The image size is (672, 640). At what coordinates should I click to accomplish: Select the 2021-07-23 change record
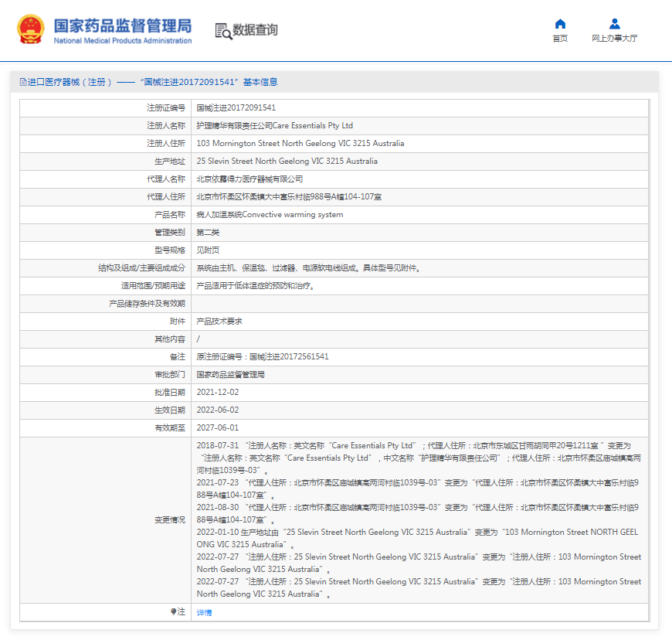coord(418,489)
